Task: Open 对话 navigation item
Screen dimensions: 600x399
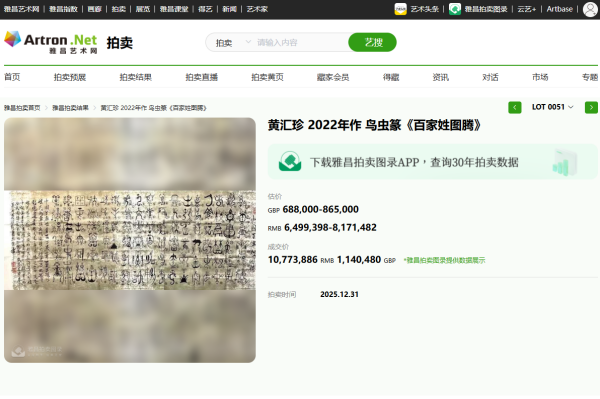Action: tap(490, 77)
